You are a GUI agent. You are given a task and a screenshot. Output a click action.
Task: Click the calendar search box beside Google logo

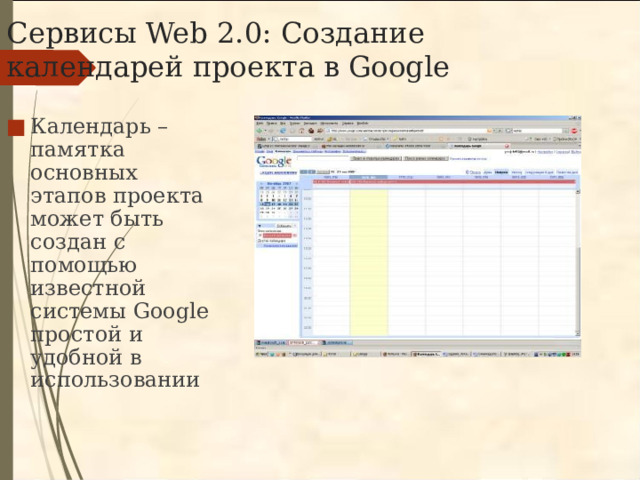pyautogui.click(x=322, y=158)
